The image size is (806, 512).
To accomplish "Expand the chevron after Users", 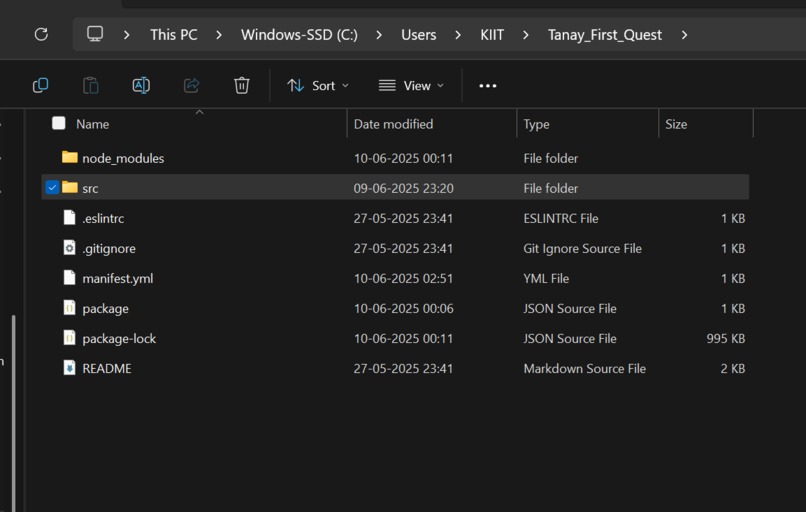I will (457, 35).
